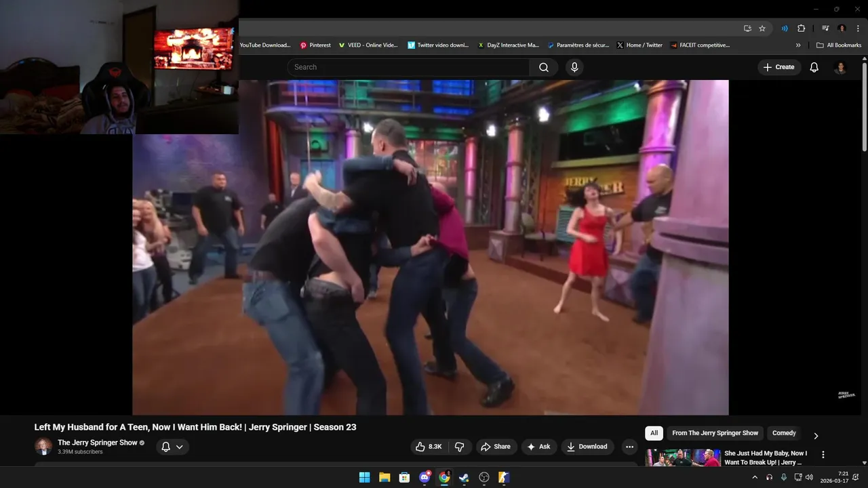The width and height of the screenshot is (868, 488).
Task: Open the Pinterest bookmark
Action: click(315, 45)
